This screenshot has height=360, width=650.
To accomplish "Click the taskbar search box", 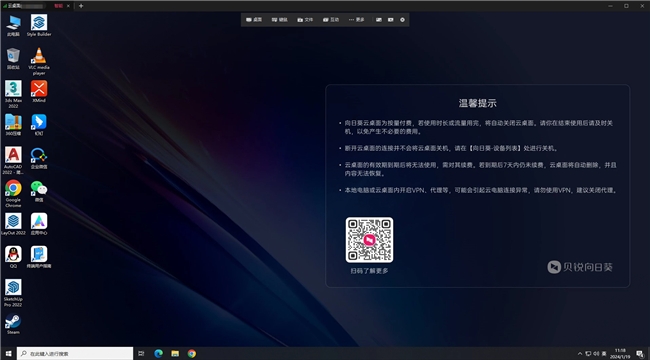I will 75,354.
